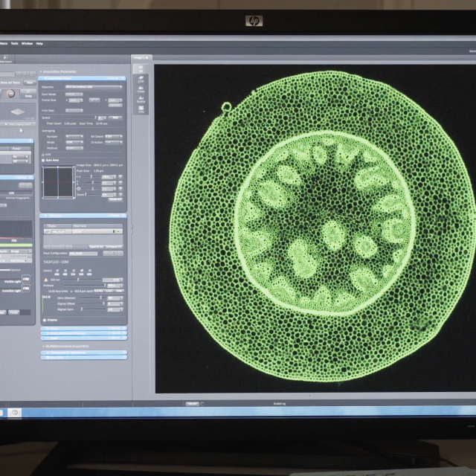The width and height of the screenshot is (476, 476).
Task: Collapse the Multidimensional Acquisition group
Action: (43, 346)
